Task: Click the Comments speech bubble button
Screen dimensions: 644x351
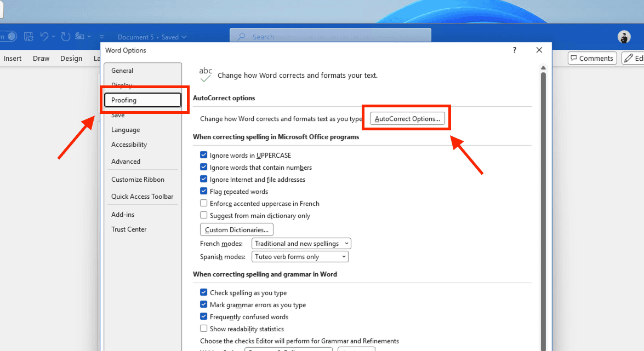Action: pos(592,58)
